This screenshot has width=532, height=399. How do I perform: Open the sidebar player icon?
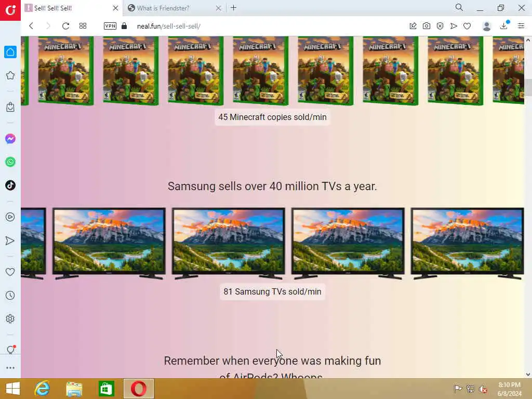10,217
